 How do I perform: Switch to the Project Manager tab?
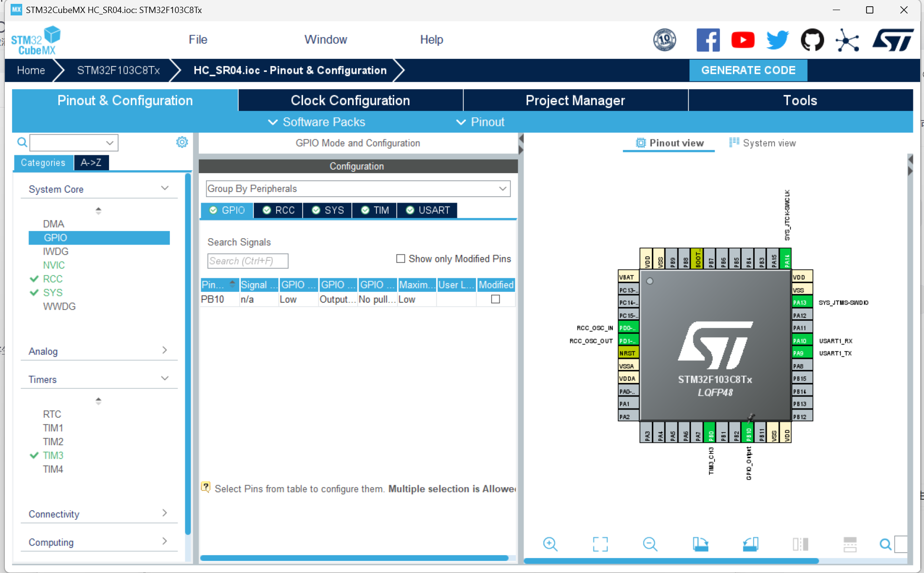pyautogui.click(x=575, y=100)
